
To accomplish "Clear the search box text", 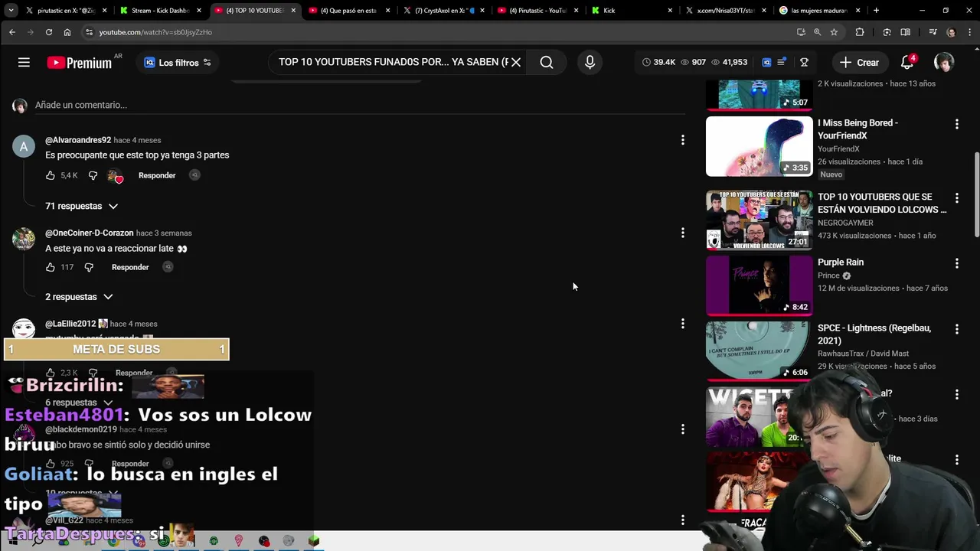I will pyautogui.click(x=516, y=63).
